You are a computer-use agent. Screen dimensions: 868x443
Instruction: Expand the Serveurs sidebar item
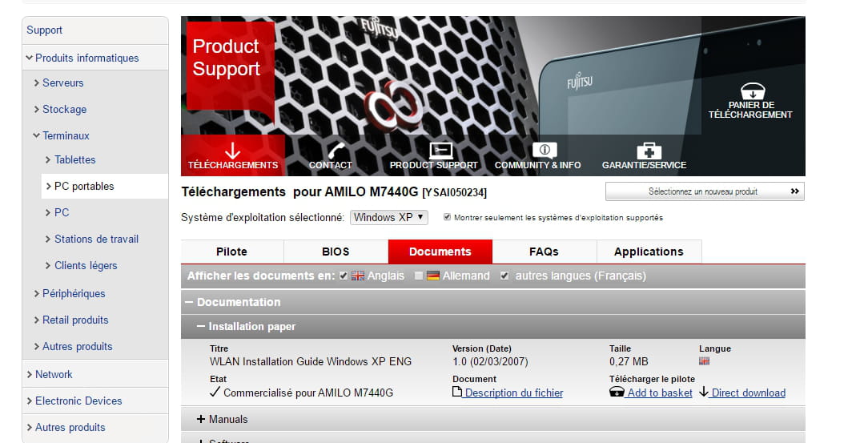point(37,83)
